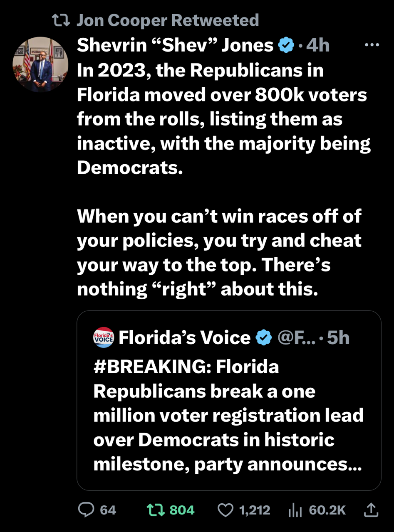View tweet analytics bar chart icon

[x=295, y=510]
